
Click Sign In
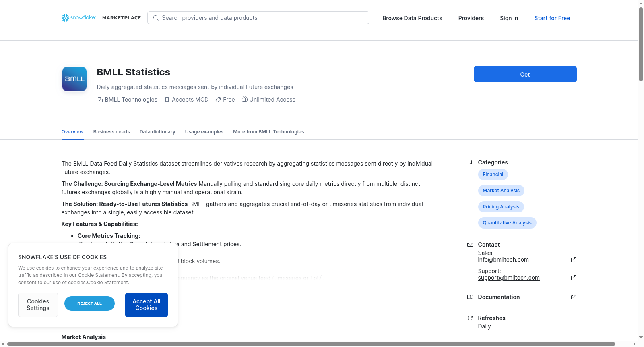tap(509, 18)
